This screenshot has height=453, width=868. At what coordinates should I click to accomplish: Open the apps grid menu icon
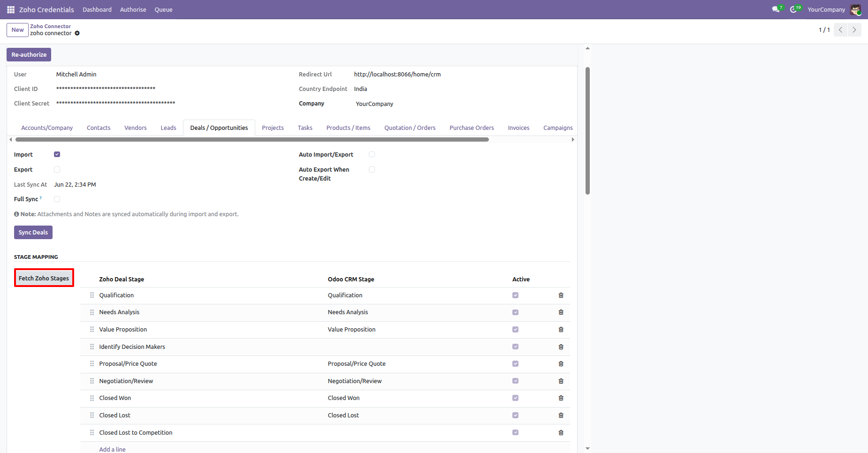coord(11,9)
